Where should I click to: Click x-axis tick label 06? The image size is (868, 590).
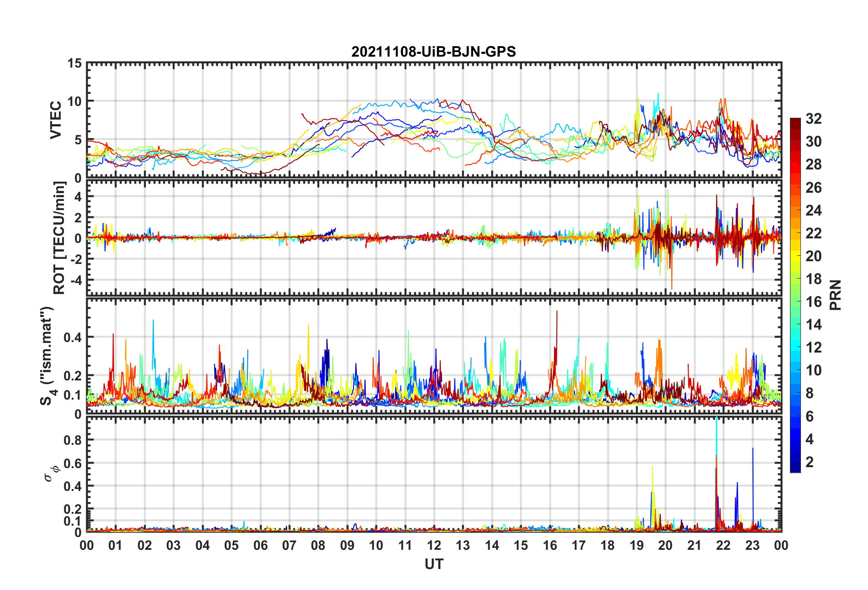pyautogui.click(x=261, y=545)
